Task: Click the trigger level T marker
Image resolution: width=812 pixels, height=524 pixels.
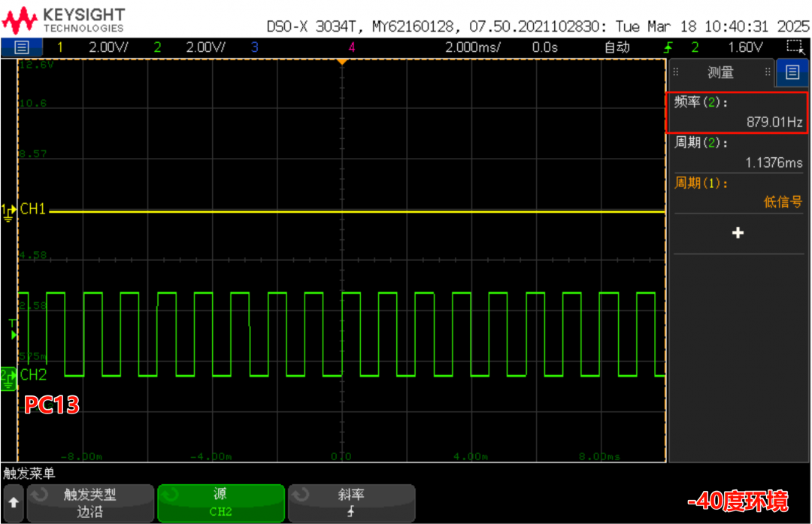Action: (12, 328)
